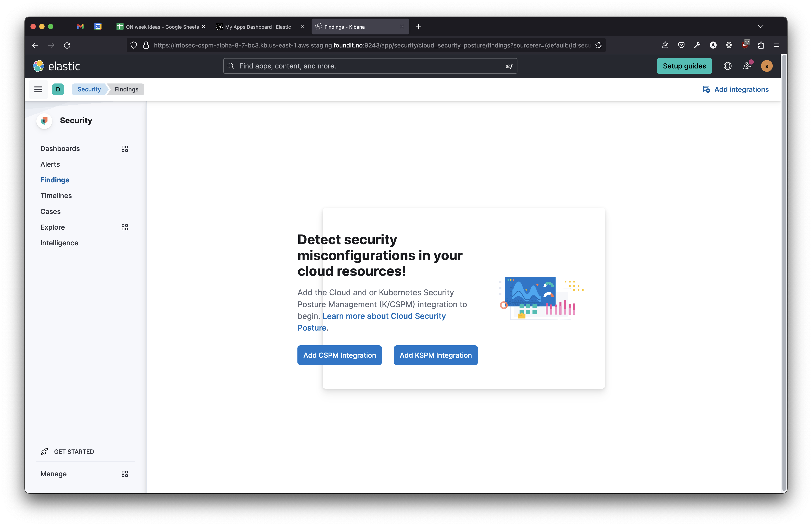Click the grid icon next to Explore
Image resolution: width=812 pixels, height=526 pixels.
tap(124, 227)
